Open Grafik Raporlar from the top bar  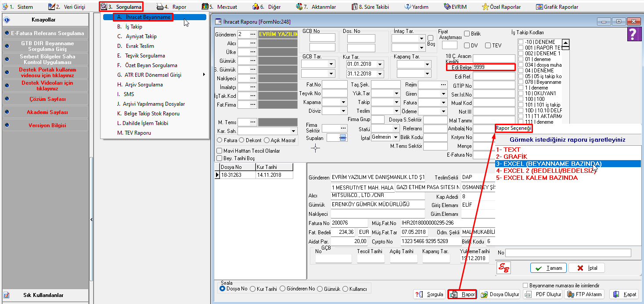(557, 7)
